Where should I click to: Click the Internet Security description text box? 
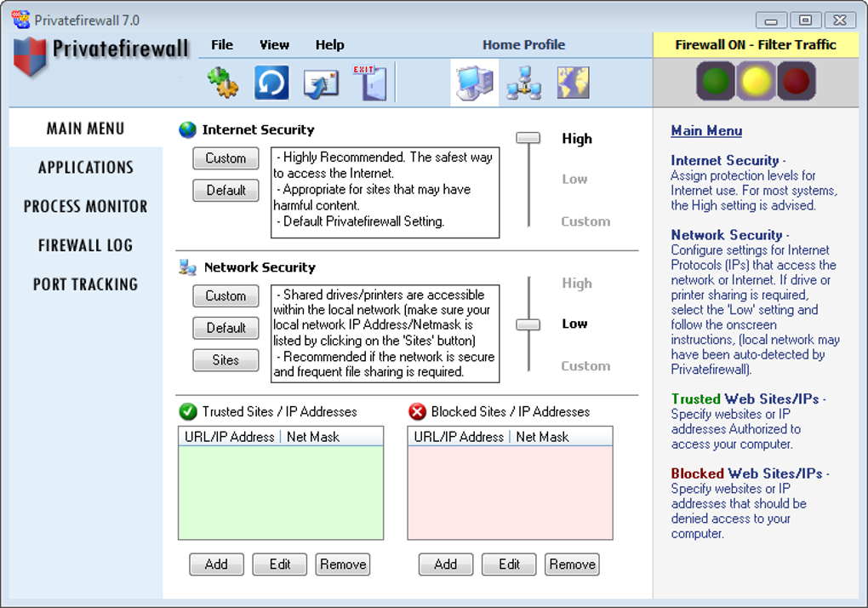(x=385, y=192)
